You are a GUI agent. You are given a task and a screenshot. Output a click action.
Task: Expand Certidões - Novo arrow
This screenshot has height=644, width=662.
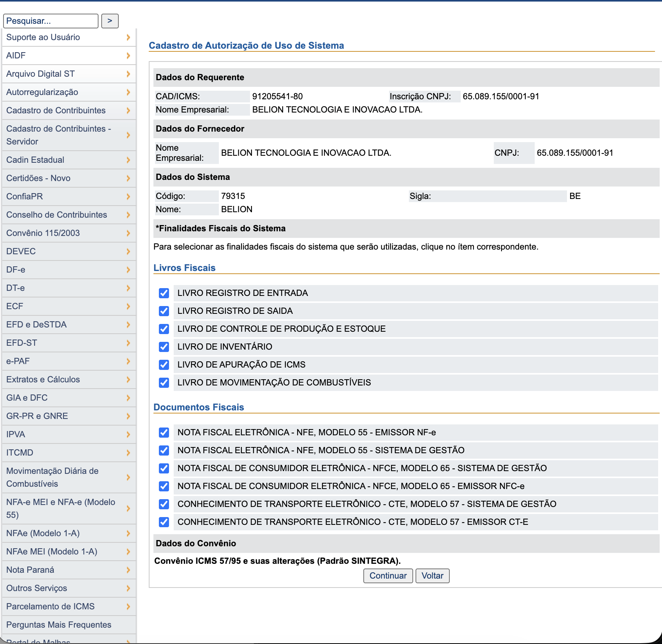click(128, 178)
